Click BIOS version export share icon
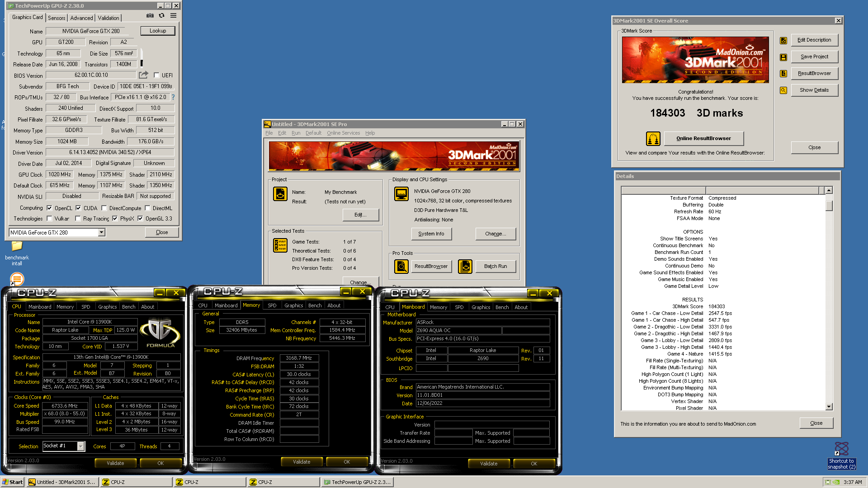Viewport: 868px width, 488px height. coord(143,75)
